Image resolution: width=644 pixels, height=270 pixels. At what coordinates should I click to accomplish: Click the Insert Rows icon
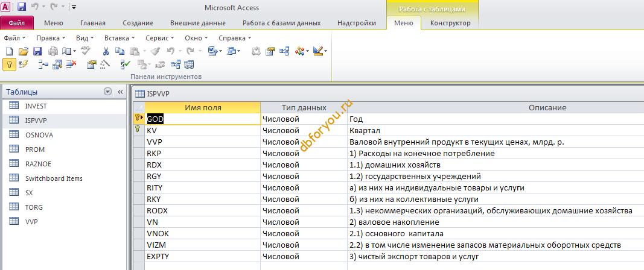[x=43, y=64]
